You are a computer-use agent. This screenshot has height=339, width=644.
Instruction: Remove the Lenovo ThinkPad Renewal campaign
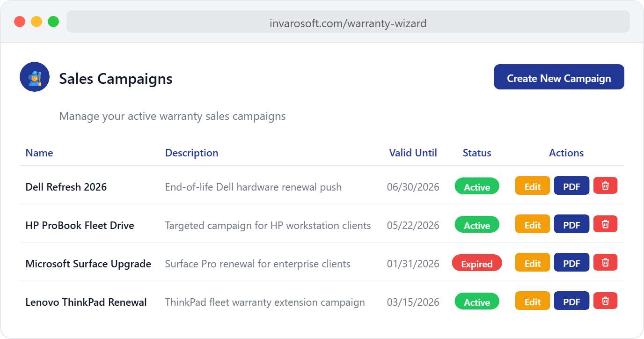click(605, 301)
